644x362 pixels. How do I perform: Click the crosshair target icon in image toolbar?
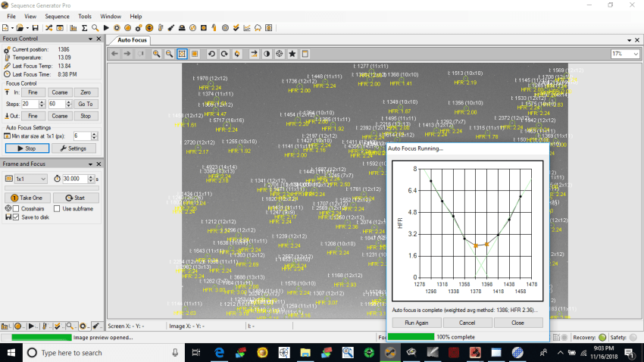(280, 54)
